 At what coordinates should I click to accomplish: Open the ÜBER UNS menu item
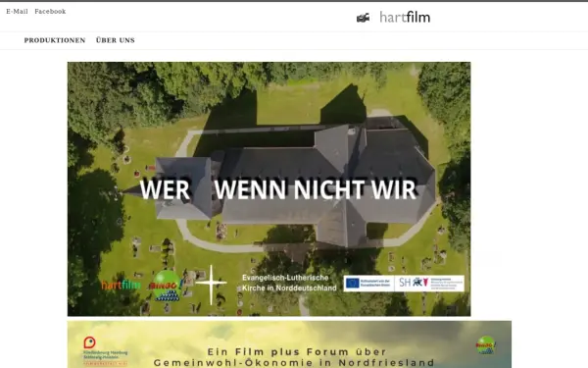coord(115,40)
